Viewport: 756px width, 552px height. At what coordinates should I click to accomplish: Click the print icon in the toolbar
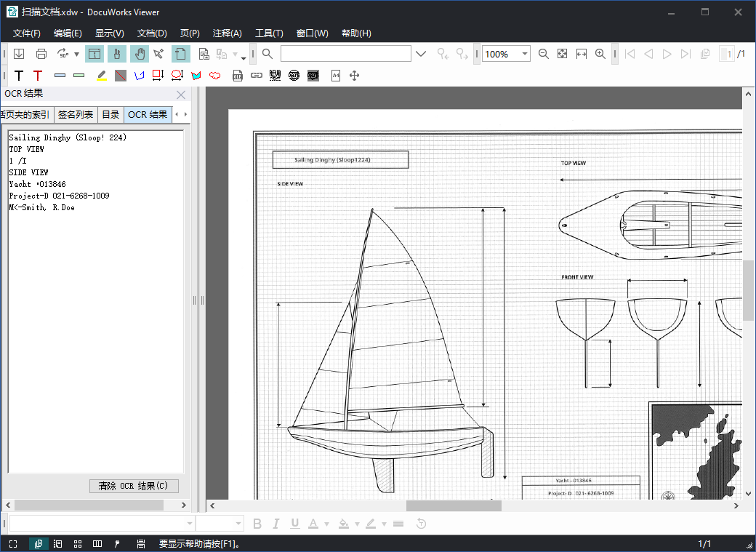(x=41, y=54)
